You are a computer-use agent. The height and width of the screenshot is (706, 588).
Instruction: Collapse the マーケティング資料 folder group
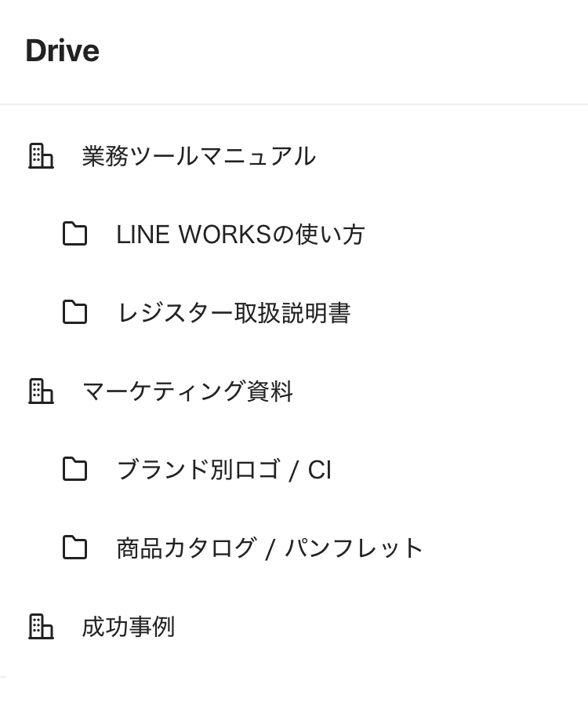[41, 391]
